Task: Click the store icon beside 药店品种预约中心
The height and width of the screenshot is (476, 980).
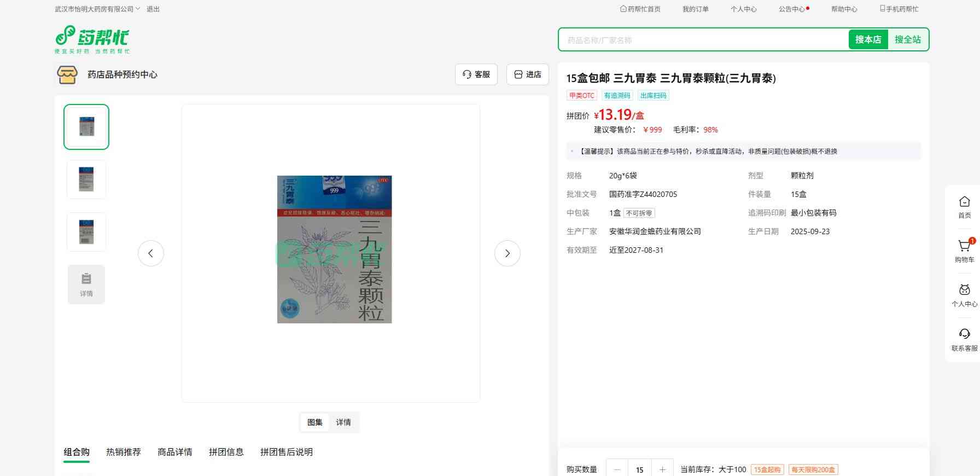Action: point(67,74)
